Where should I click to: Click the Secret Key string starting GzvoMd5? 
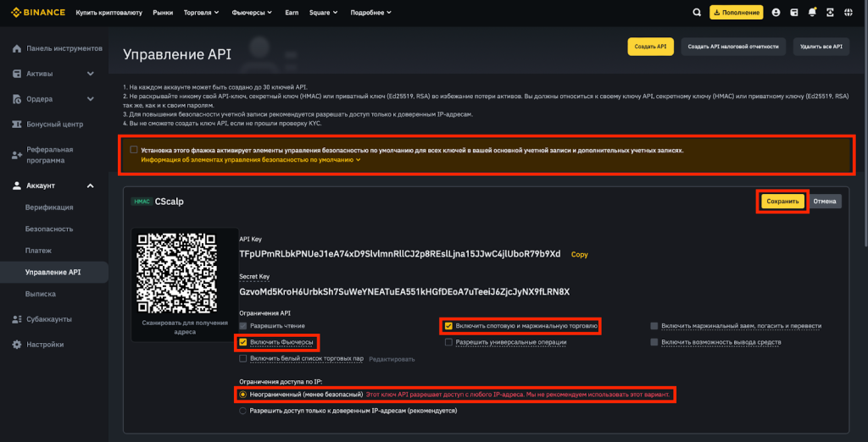(404, 291)
